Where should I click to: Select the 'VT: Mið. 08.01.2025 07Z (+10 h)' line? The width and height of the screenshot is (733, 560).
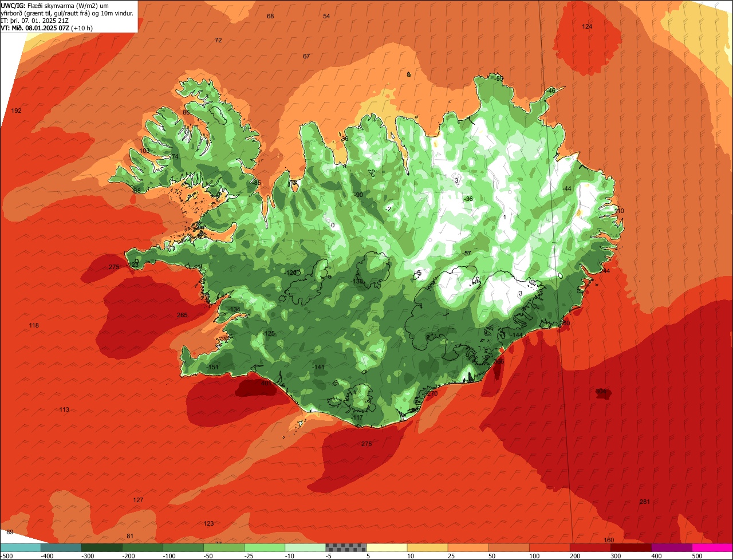(47, 27)
